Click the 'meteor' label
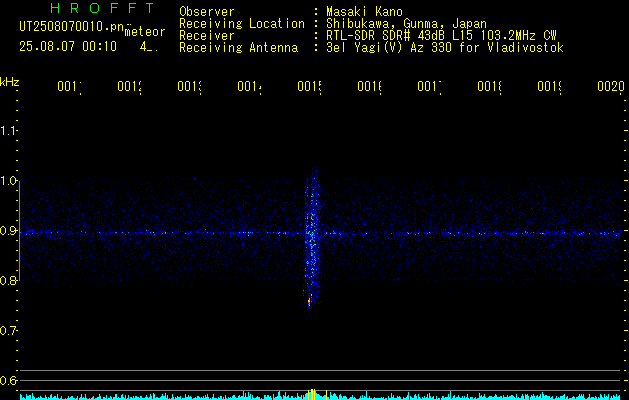629x400 pixels. tap(145, 32)
